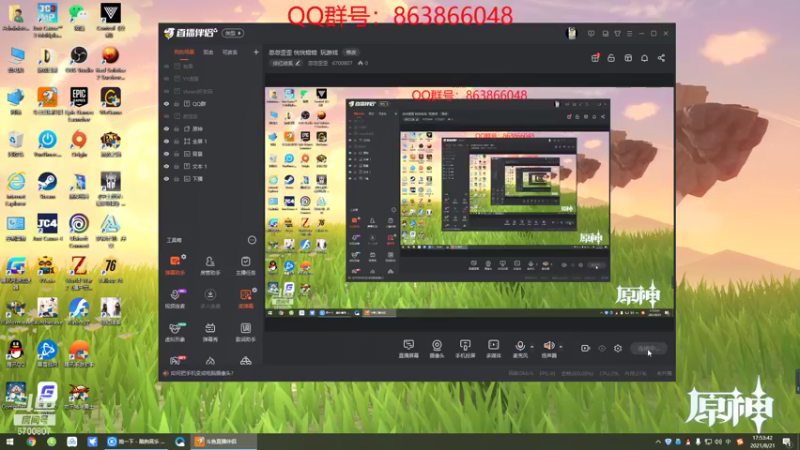Toggle the lock on the QQ群 source

pyautogui.click(x=177, y=104)
